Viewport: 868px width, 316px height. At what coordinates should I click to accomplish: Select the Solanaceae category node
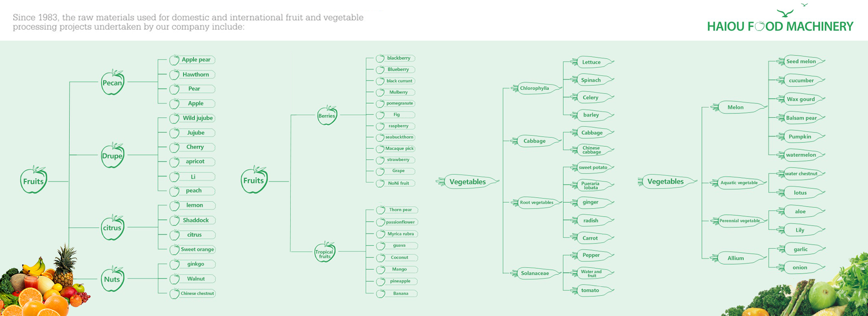click(x=536, y=273)
